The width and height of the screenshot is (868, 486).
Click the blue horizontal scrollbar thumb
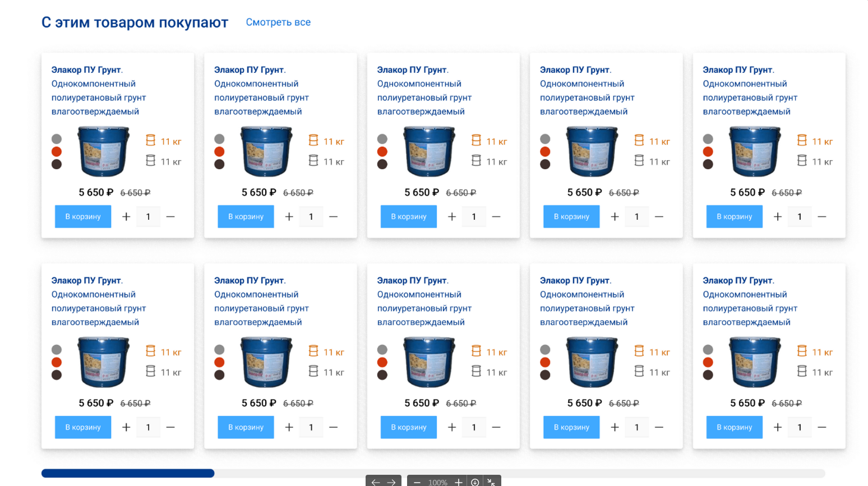(128, 473)
